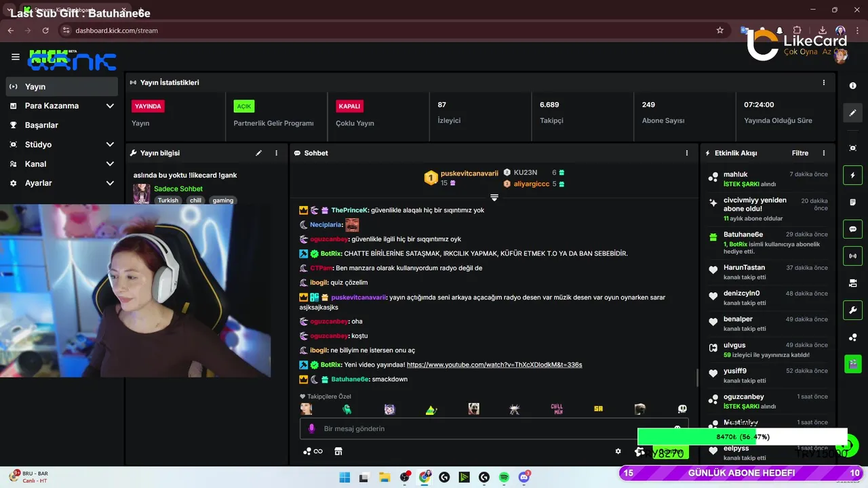Click the Çoklu Yayın KAPALI badge
The width and height of the screenshot is (868, 488).
(x=350, y=106)
